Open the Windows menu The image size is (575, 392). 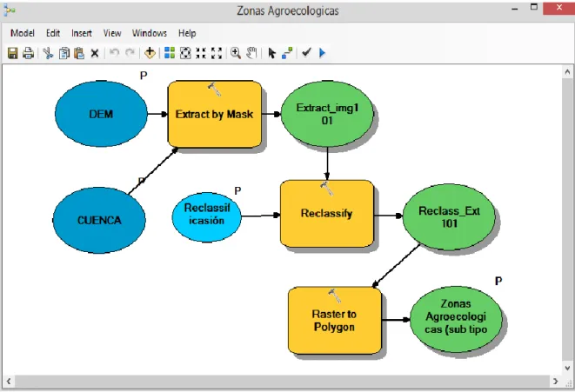[x=150, y=33]
